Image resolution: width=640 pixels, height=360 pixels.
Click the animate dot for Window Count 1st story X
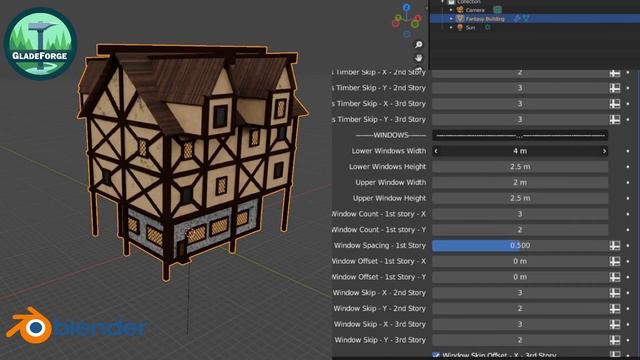[x=628, y=214]
